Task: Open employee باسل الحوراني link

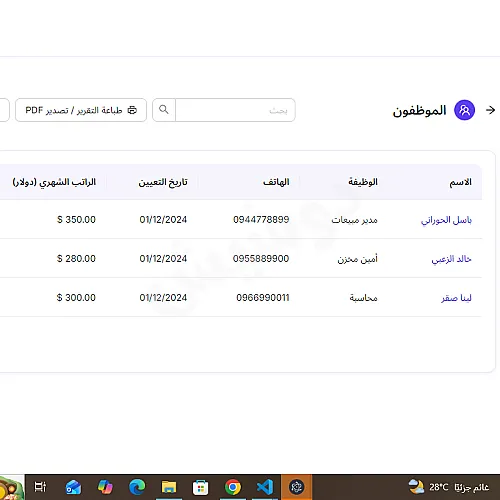Action: [446, 220]
